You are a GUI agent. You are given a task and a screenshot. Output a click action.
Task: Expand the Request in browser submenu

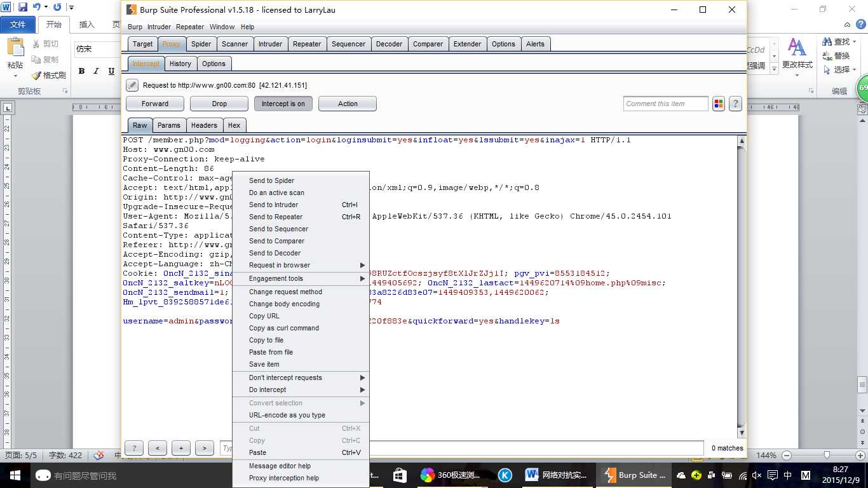coord(301,265)
